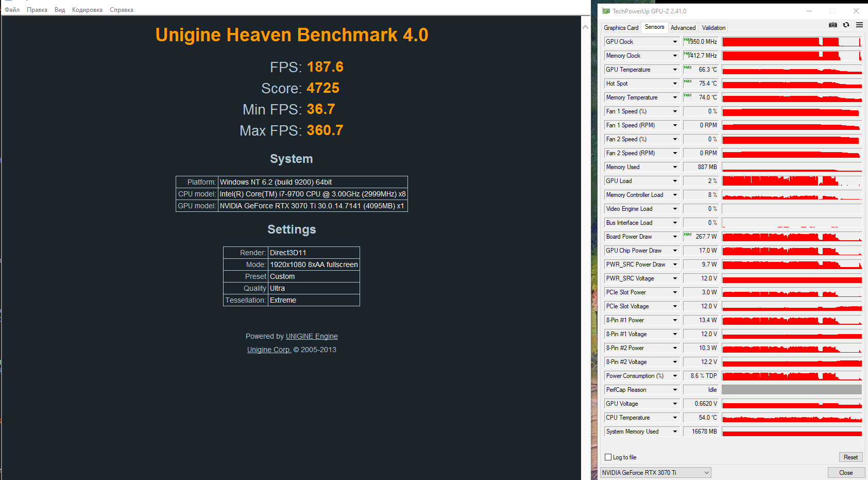
Task: Expand the GPU Chip Power Draw dropdown
Action: pos(675,251)
